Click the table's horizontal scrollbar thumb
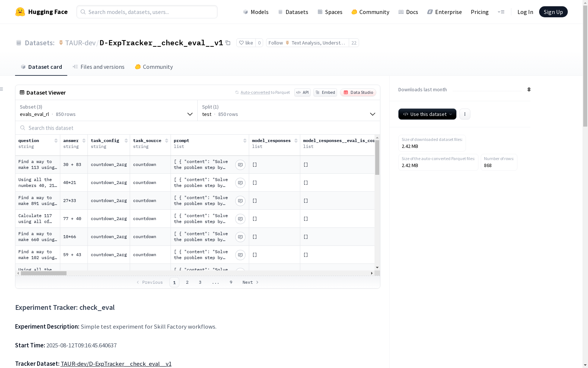Image resolution: width=588 pixels, height=368 pixels. [x=44, y=273]
